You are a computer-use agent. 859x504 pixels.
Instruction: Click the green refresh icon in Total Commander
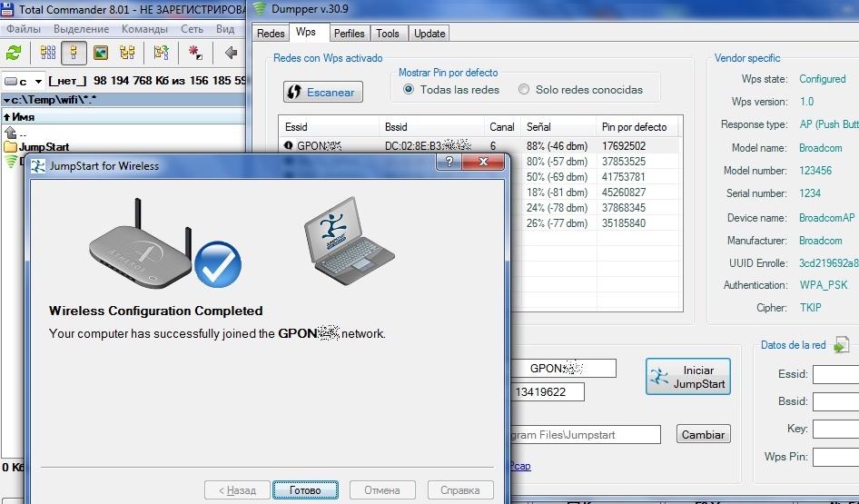coord(14,53)
